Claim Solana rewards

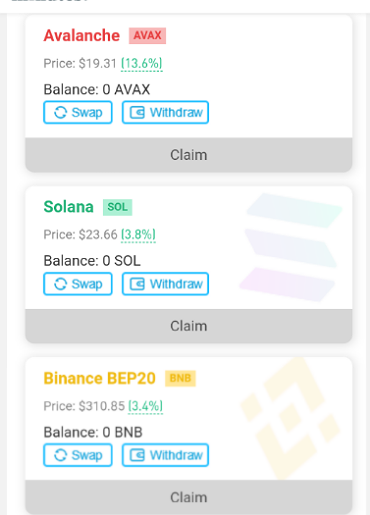(x=189, y=326)
